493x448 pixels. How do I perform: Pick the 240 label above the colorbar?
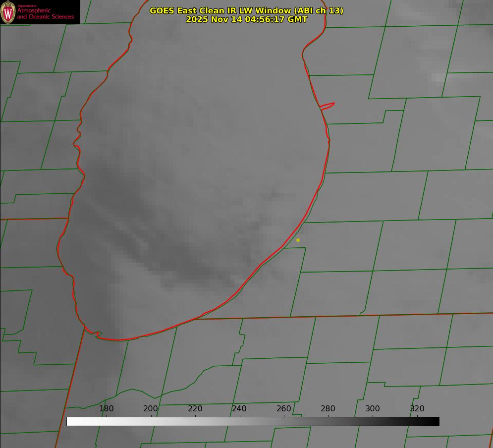point(239,409)
